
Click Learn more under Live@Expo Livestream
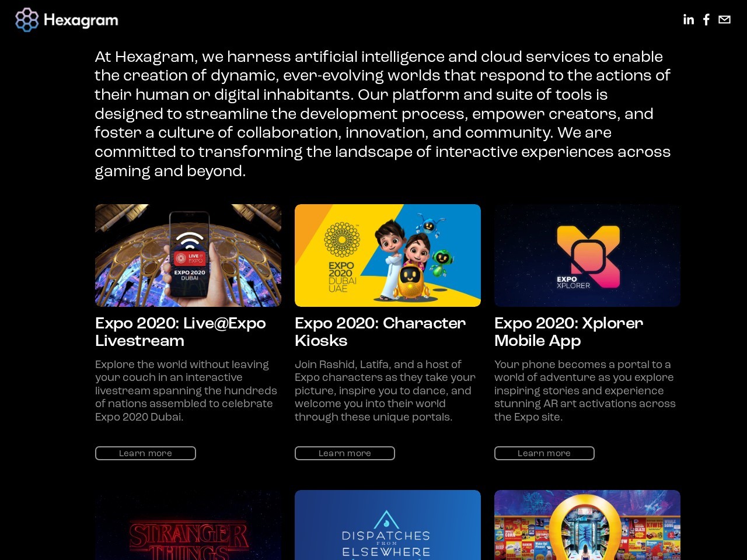pos(145,453)
